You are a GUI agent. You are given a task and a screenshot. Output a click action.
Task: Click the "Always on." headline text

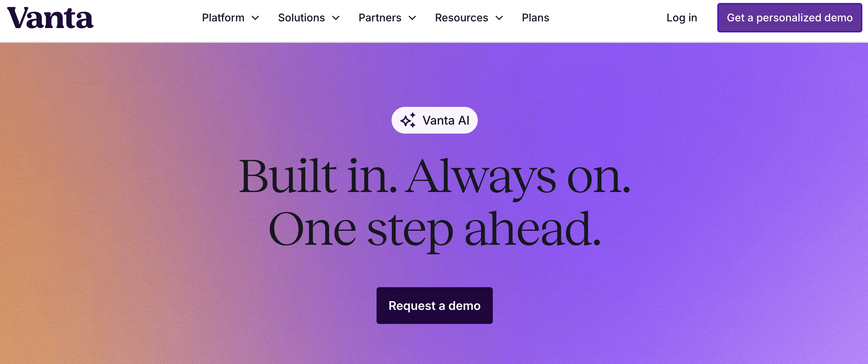click(517, 177)
